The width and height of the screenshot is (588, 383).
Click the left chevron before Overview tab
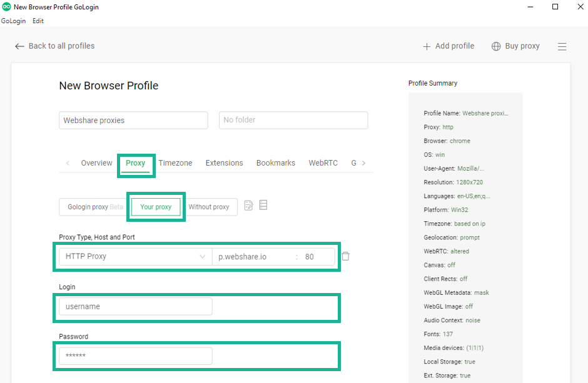tap(68, 162)
